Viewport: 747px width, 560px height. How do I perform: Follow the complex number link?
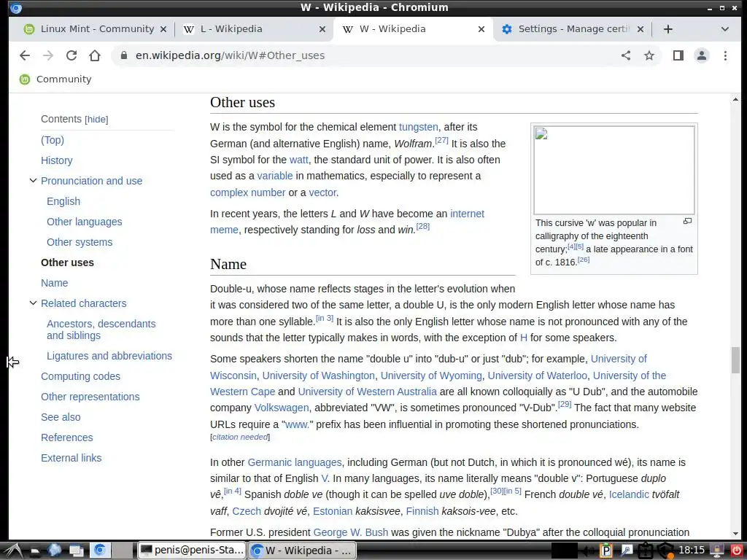[248, 192]
